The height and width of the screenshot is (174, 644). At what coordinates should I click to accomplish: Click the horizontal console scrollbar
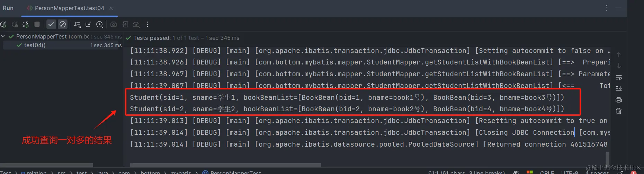coord(226,165)
